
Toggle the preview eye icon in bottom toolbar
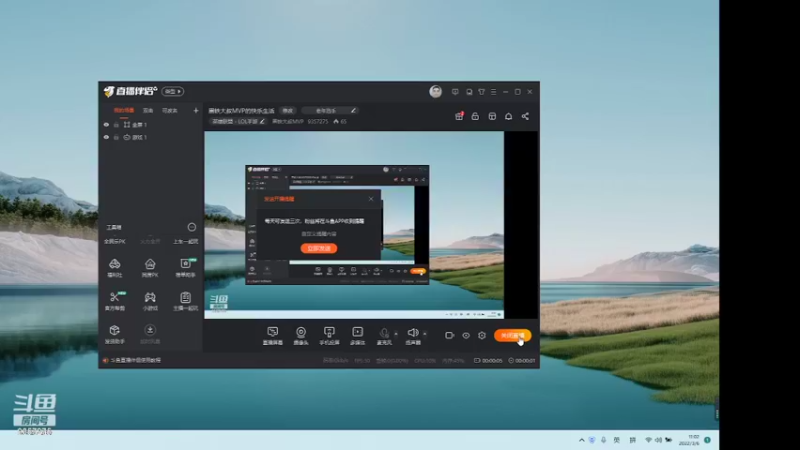point(466,335)
